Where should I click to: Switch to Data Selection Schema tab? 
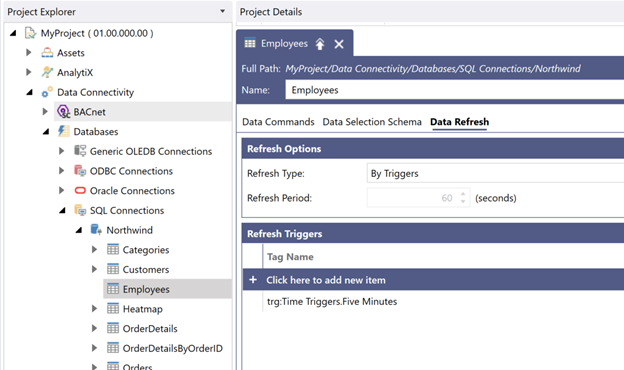click(372, 122)
